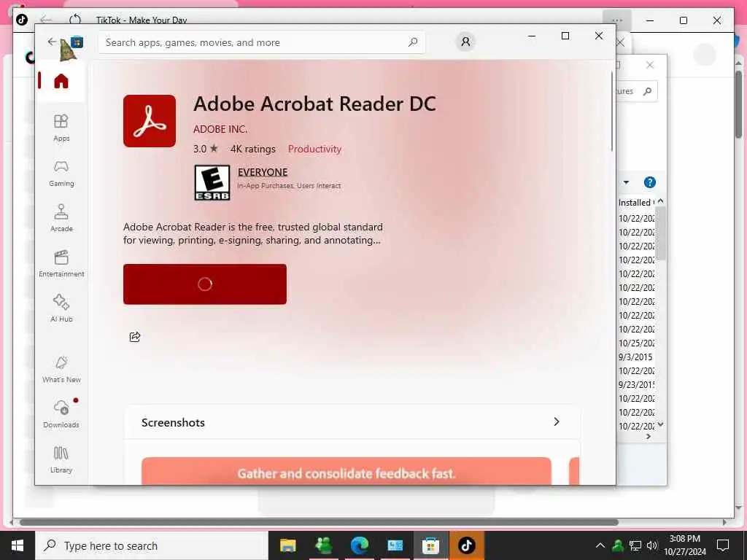This screenshot has height=560, width=747.
Task: Click the taskbar clock showing 3:08 PM
Action: coord(684,545)
